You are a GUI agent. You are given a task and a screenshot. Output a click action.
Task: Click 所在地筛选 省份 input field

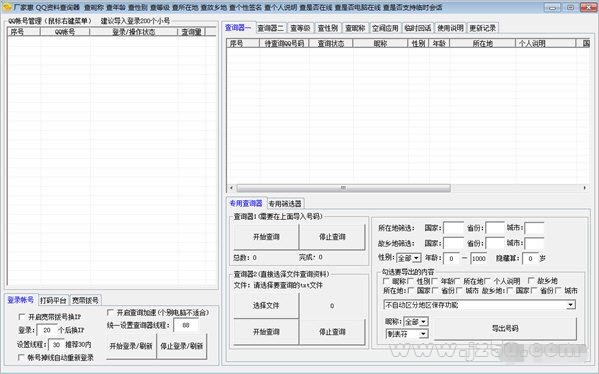495,228
